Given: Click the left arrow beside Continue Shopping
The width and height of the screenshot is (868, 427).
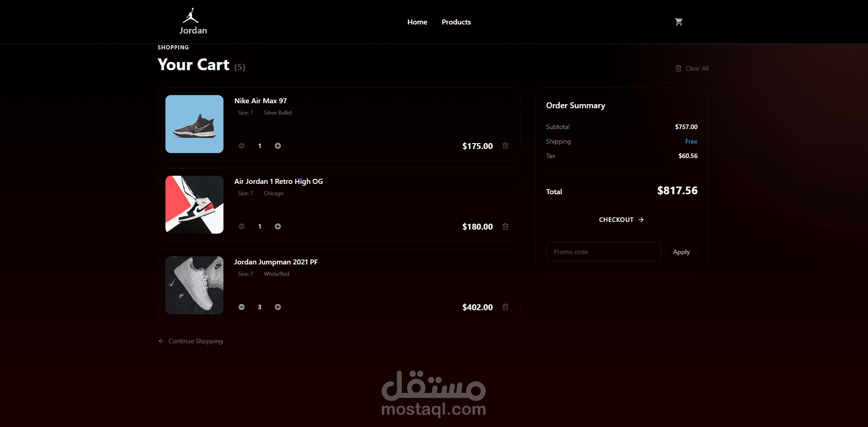Looking at the screenshot, I should tap(161, 341).
